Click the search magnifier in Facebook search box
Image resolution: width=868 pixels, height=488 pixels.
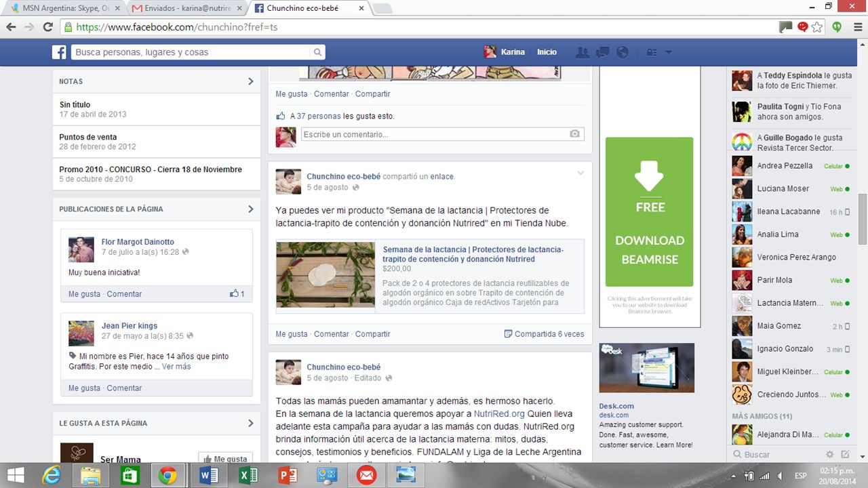[x=317, y=52]
